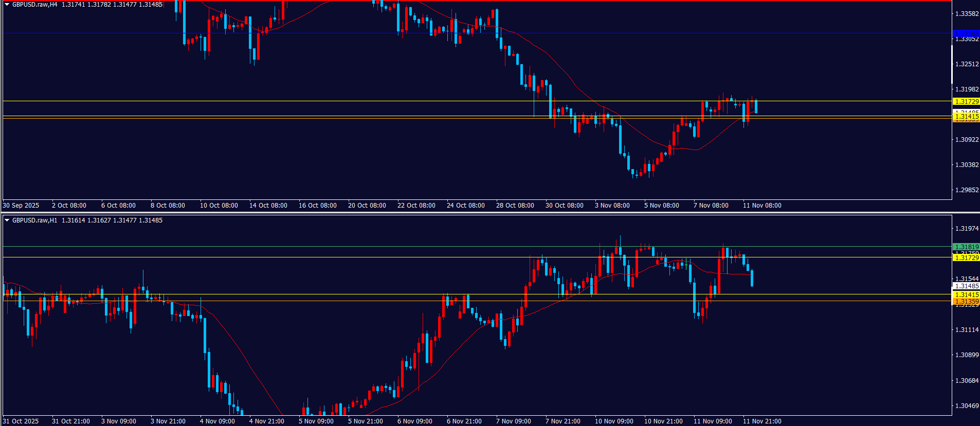Click white 1.31485 current price tag, H1 chart
This screenshot has height=426, width=980.
pyautogui.click(x=966, y=286)
